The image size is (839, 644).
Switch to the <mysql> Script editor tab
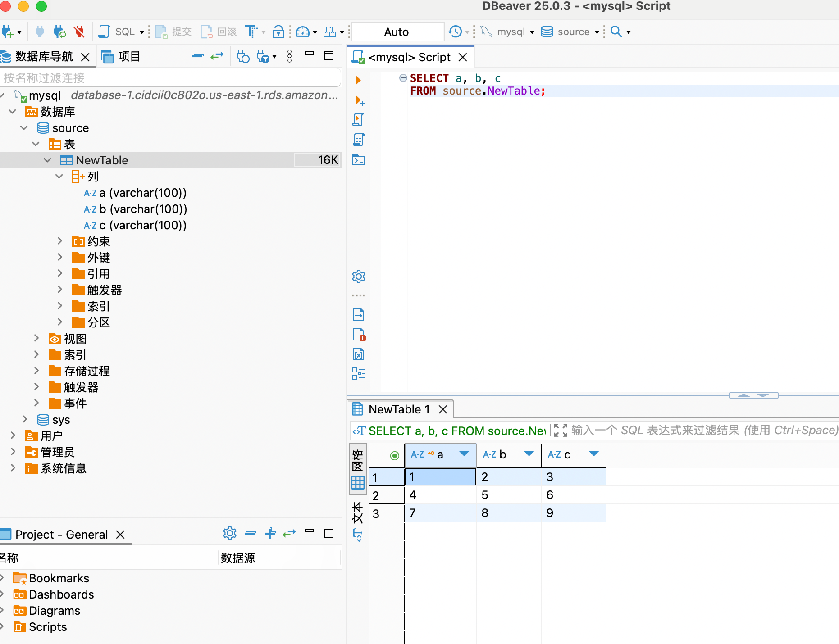pyautogui.click(x=409, y=57)
